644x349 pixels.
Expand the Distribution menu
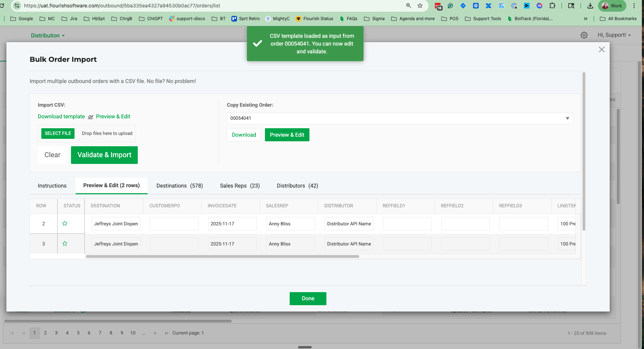(48, 36)
